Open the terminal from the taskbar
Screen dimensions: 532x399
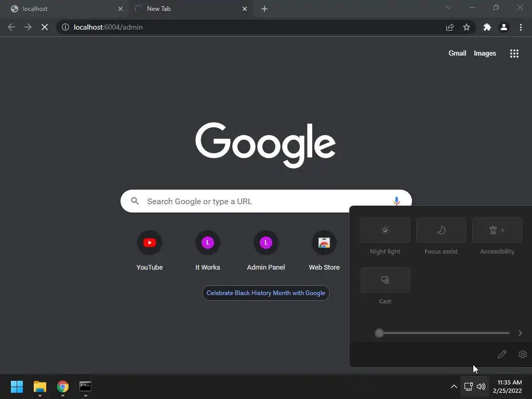pyautogui.click(x=85, y=387)
